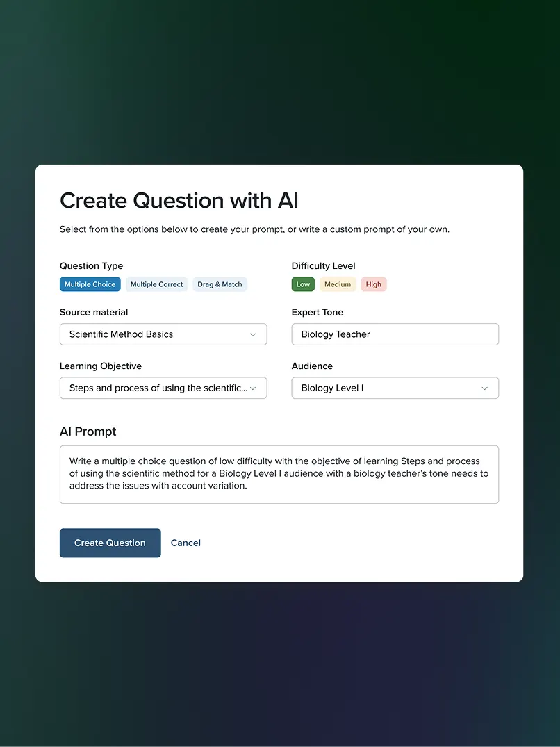Set difficulty level to High
This screenshot has width=560, height=747.
point(374,284)
